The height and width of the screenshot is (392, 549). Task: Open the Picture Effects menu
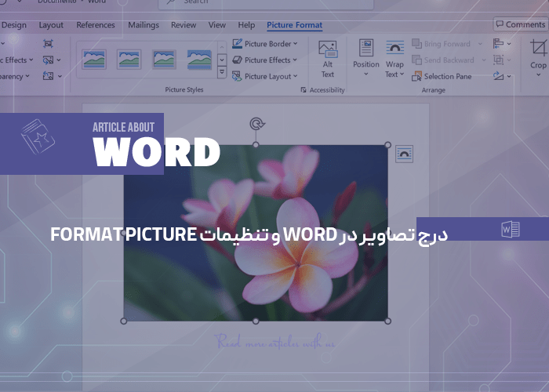pyautogui.click(x=265, y=60)
